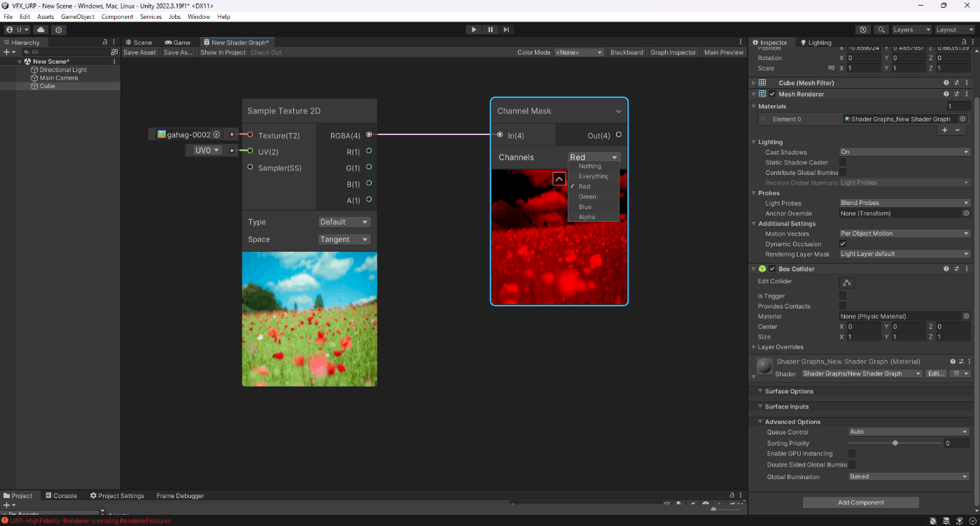The height and width of the screenshot is (526, 980).
Task: Click the version control hexagon icon
Action: pyautogui.click(x=59, y=29)
